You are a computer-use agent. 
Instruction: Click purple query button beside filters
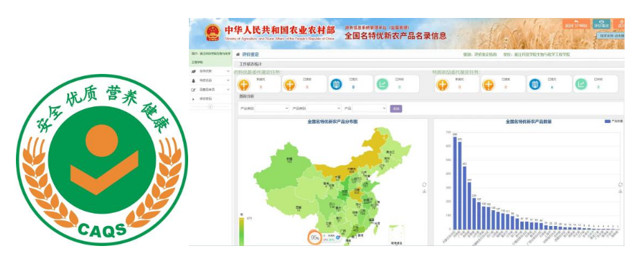tap(396, 108)
